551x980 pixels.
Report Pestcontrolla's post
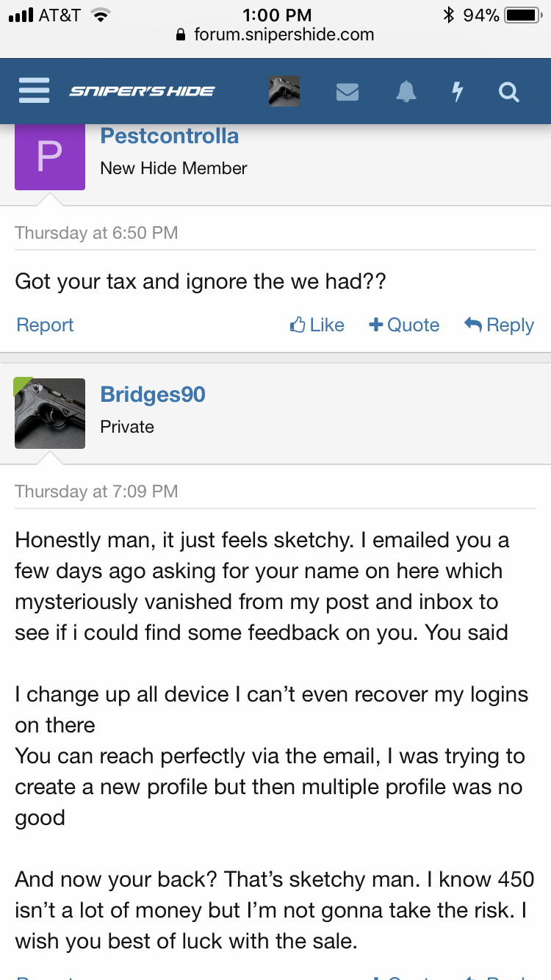click(45, 325)
